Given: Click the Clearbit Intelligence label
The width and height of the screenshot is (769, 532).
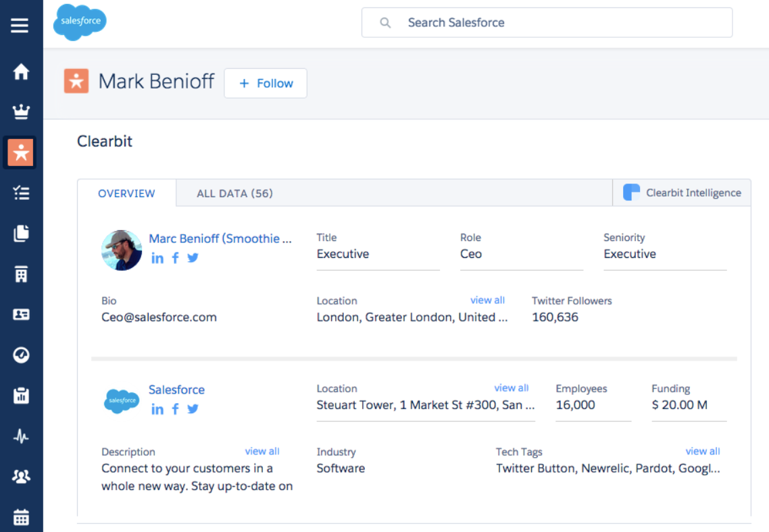Looking at the screenshot, I should 693,192.
